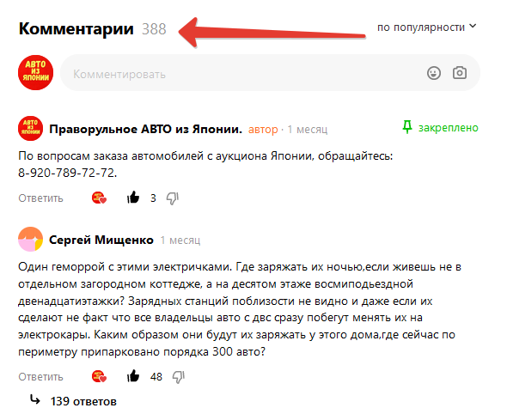This screenshot has width=507, height=420.
Task: Click the Комментарии 388 heading
Action: (93, 28)
